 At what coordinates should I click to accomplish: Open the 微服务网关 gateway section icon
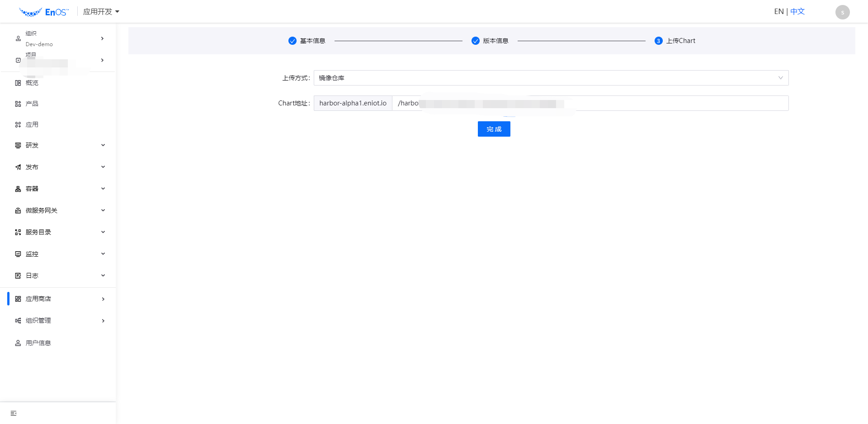pos(18,210)
